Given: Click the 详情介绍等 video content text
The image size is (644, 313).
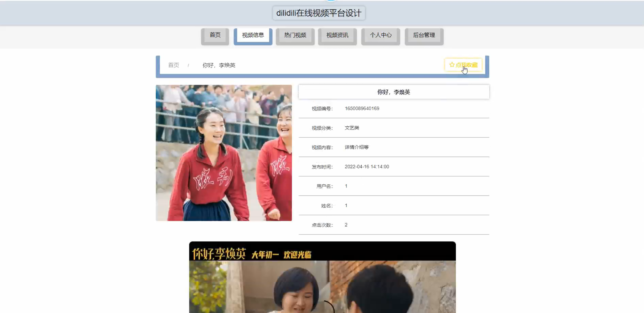Looking at the screenshot, I should click(x=357, y=147).
